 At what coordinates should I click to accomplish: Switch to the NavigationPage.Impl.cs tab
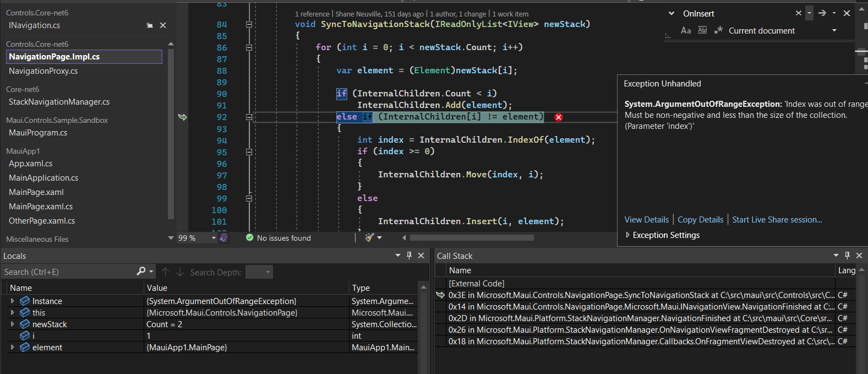[84, 57]
